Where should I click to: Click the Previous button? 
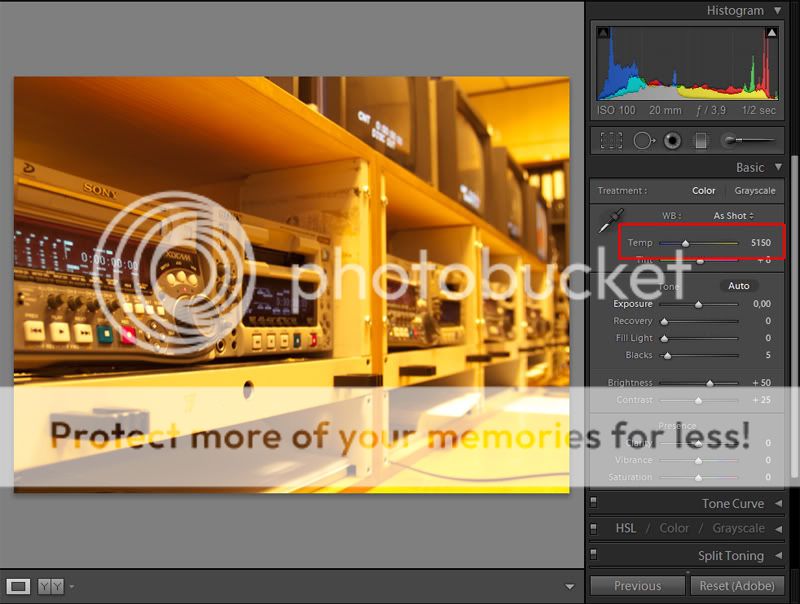[637, 586]
